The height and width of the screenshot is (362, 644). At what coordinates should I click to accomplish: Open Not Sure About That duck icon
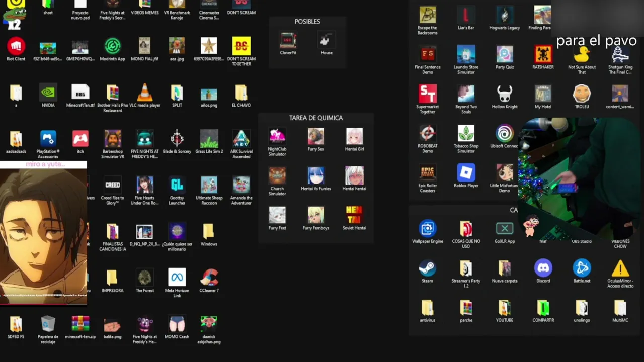(582, 54)
